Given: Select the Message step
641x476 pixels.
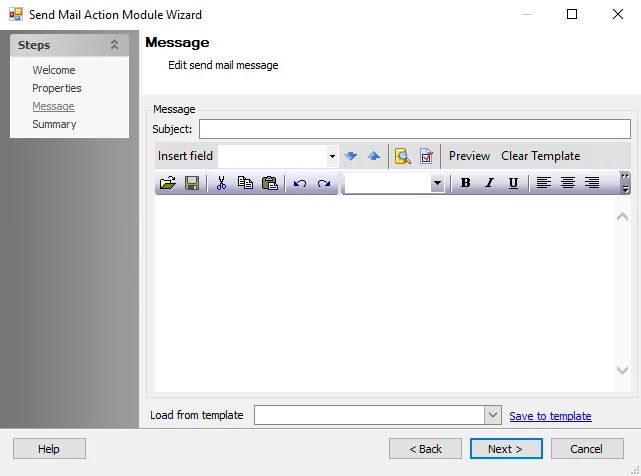Looking at the screenshot, I should coord(54,106).
